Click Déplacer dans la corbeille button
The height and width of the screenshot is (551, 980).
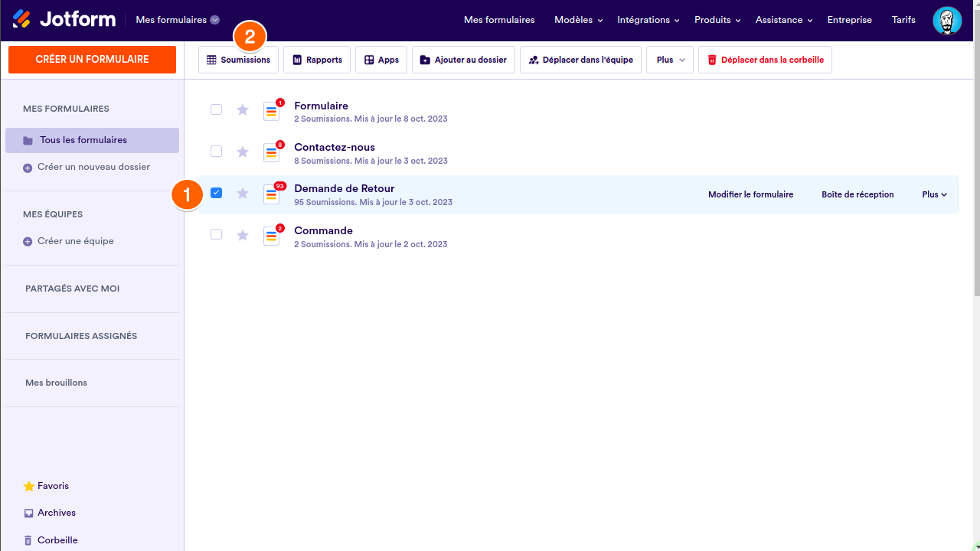click(x=765, y=60)
